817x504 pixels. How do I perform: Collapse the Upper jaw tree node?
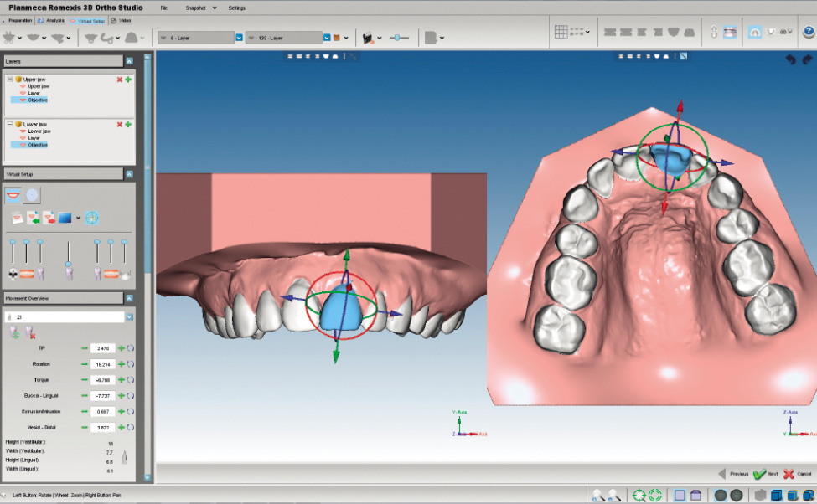tap(9, 80)
